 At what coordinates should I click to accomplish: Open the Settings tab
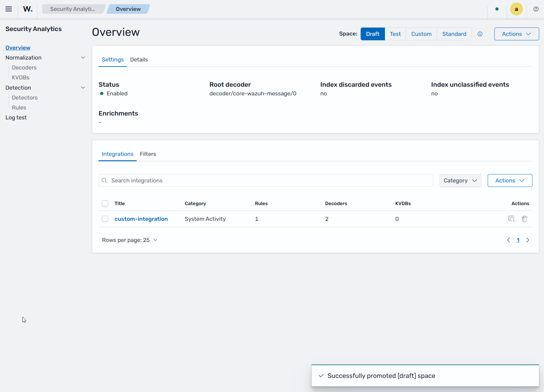coord(113,60)
